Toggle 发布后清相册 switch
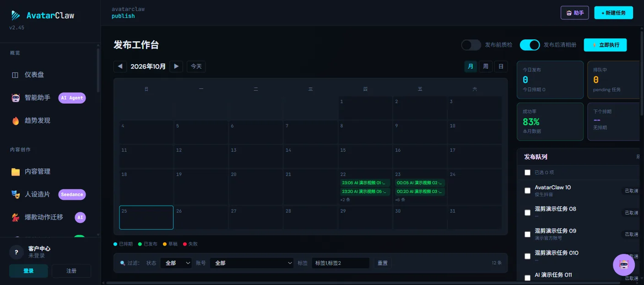 (530, 45)
